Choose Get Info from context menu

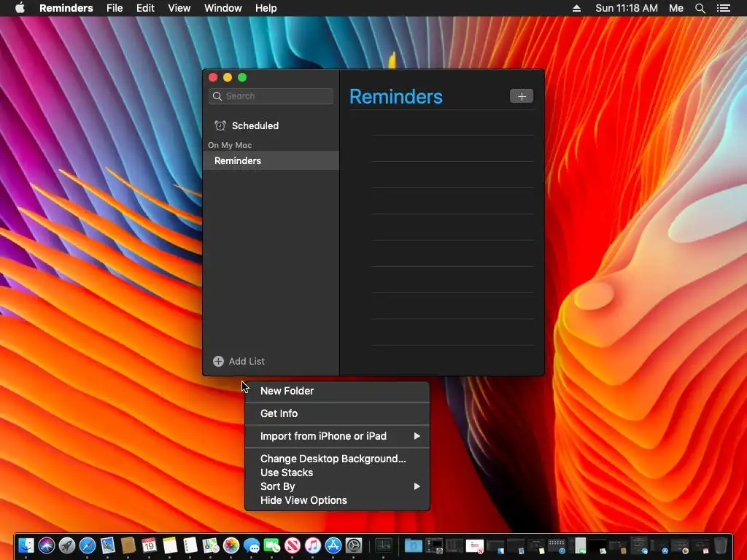click(337, 413)
